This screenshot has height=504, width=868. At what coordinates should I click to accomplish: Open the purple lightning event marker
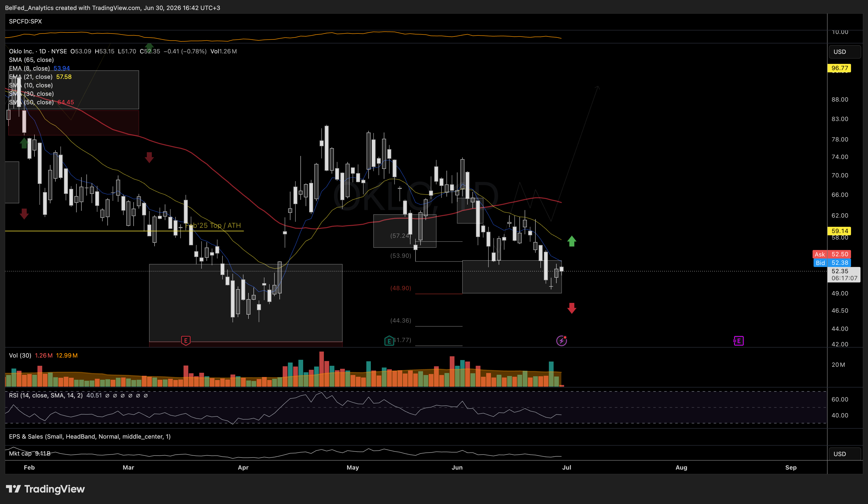point(561,341)
